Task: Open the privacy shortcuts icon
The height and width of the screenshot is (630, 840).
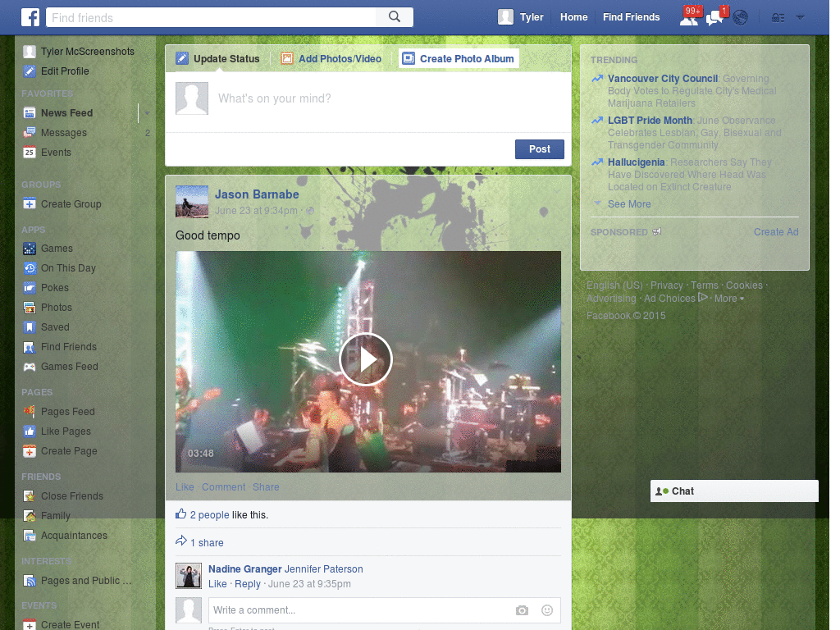Action: 778,18
